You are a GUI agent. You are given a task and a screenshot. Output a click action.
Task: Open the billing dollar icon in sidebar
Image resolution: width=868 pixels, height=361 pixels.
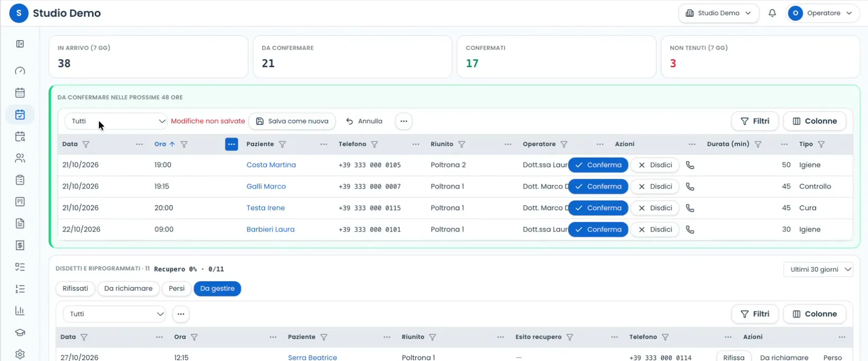(x=20, y=245)
